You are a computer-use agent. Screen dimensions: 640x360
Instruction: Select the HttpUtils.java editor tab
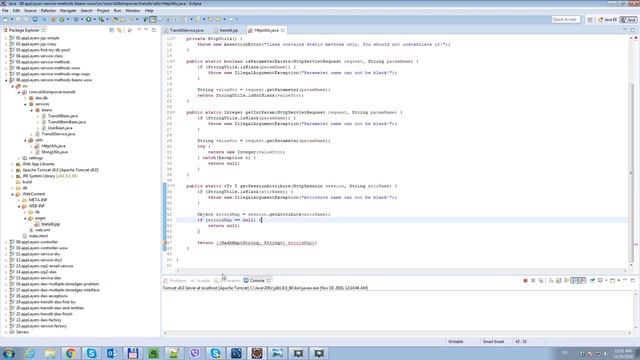(x=266, y=30)
